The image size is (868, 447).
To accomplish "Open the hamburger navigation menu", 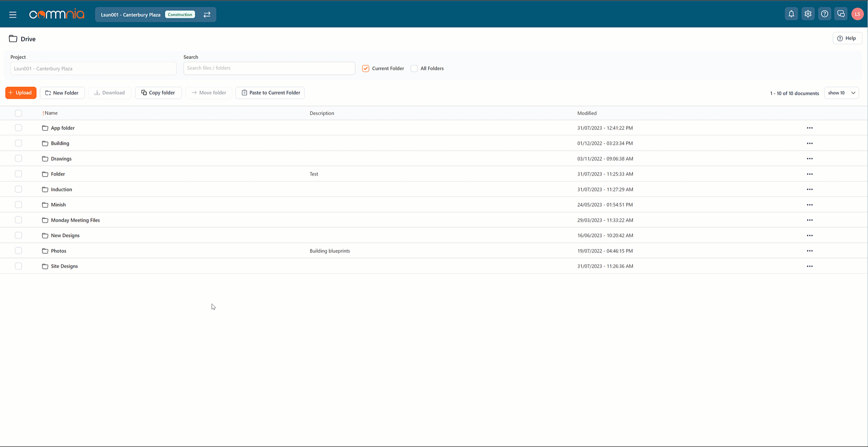I will (x=13, y=14).
